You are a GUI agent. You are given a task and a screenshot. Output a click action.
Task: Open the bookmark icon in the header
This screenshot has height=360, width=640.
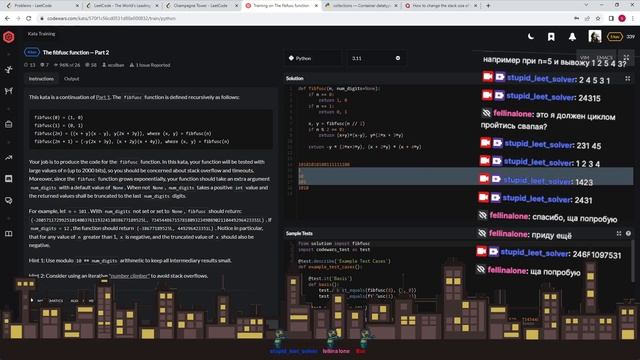tap(551, 37)
